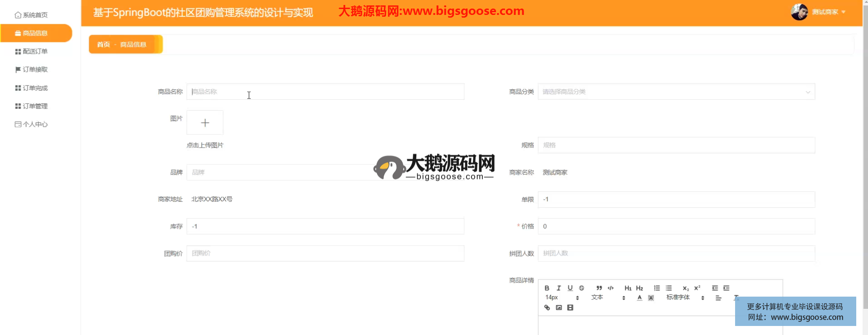The width and height of the screenshot is (868, 335).
Task: Toggle subscript formatting
Action: pyautogui.click(x=685, y=288)
